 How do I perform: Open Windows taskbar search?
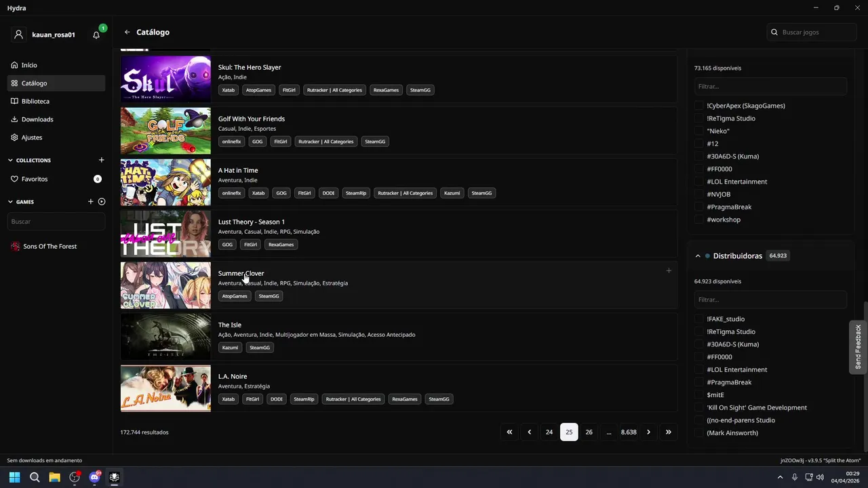35,477
